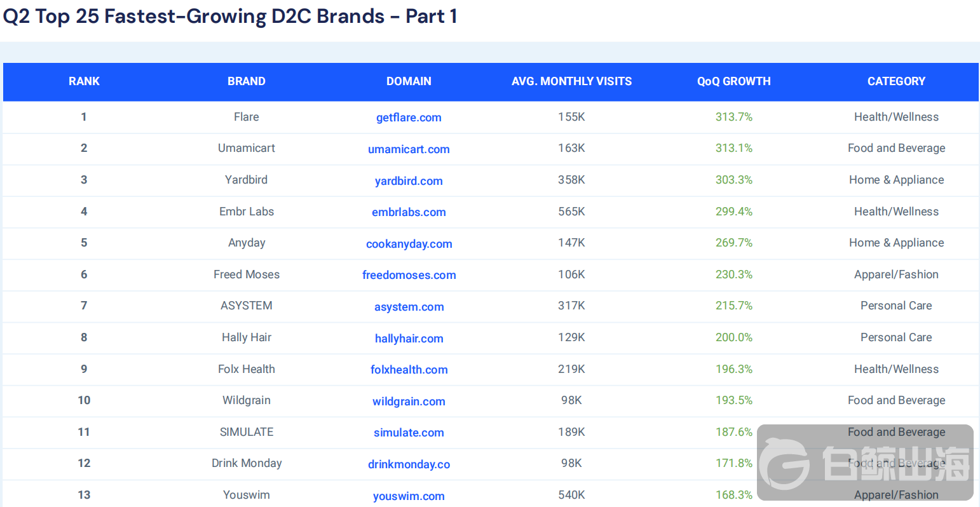This screenshot has height=507, width=980.
Task: Visit the umamicart.com domain link
Action: pyautogui.click(x=409, y=149)
